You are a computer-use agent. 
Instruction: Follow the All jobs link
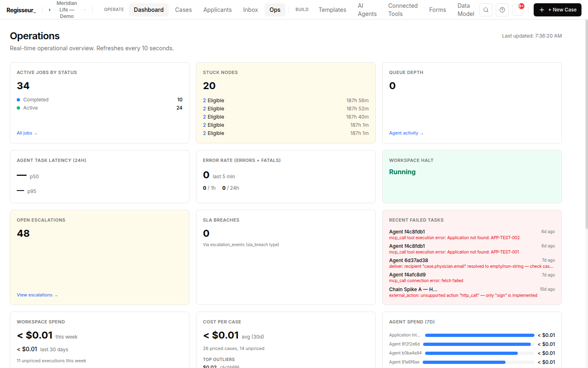[27, 133]
